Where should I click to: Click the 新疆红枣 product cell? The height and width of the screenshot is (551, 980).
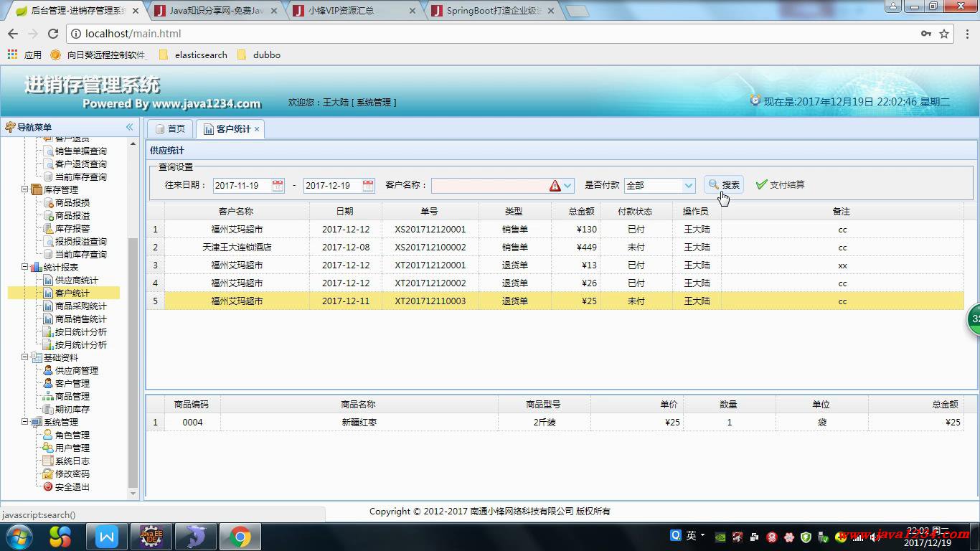click(x=359, y=423)
